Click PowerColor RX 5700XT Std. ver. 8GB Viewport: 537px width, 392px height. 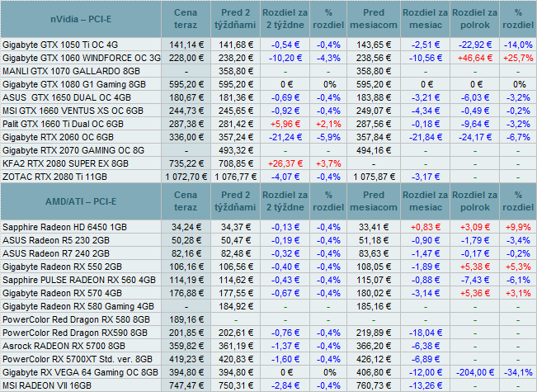[x=78, y=360]
